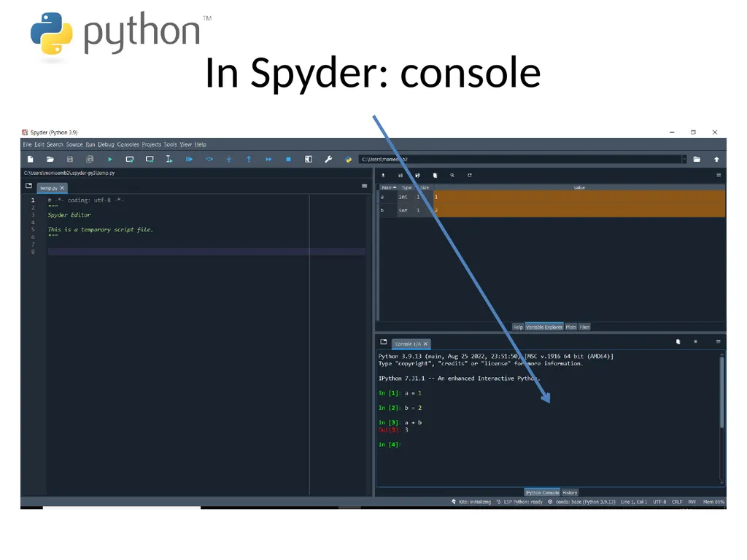Click the LSP Python: ready status

519,502
